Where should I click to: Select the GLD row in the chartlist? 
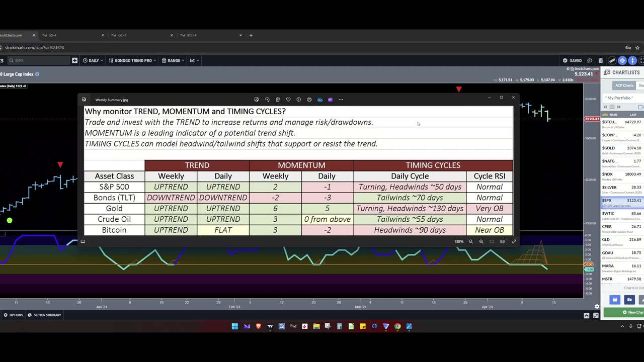coord(622,241)
